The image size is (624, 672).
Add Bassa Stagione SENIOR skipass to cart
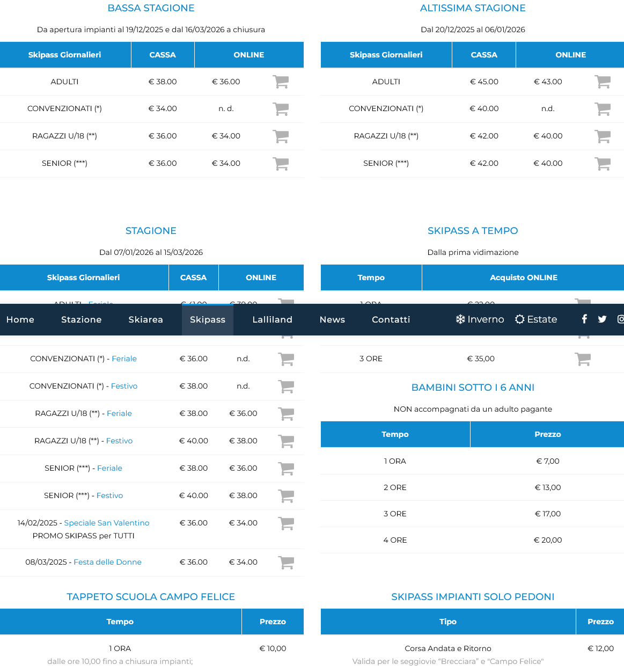(281, 164)
